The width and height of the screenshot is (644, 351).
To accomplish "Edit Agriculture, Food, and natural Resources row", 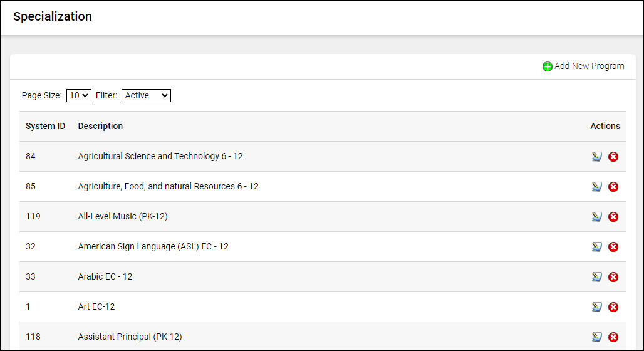I will [597, 187].
